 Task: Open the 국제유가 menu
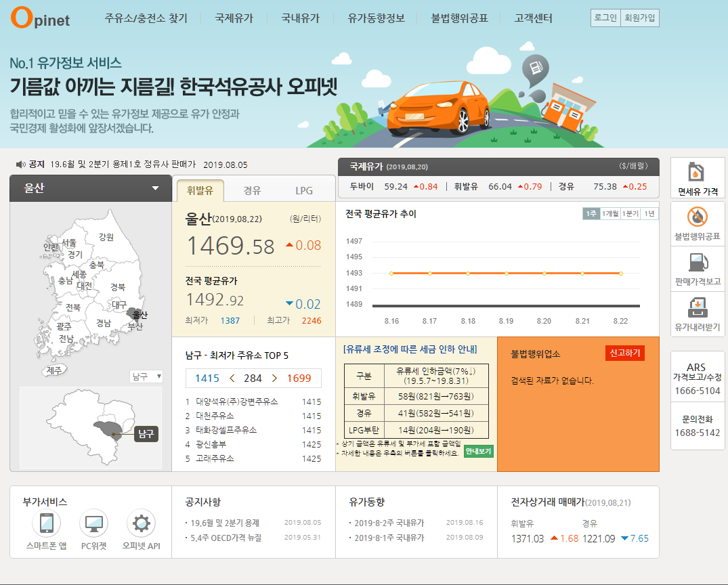234,18
